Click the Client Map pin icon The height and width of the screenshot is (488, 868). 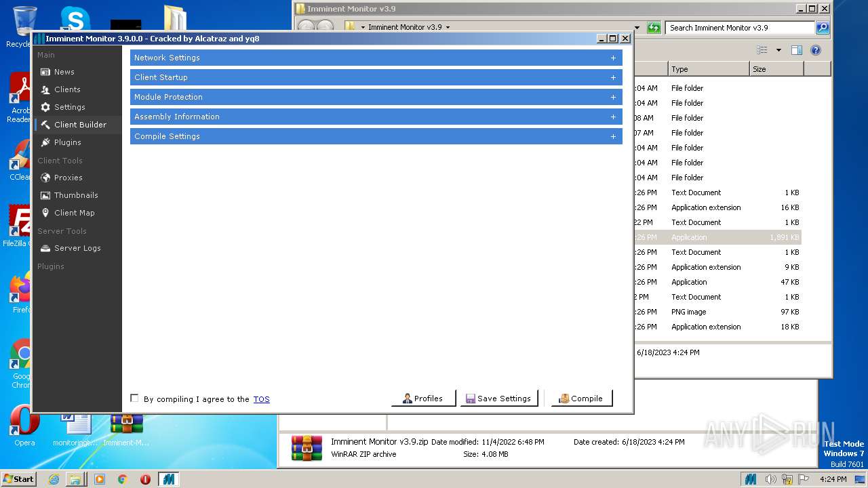click(x=45, y=213)
